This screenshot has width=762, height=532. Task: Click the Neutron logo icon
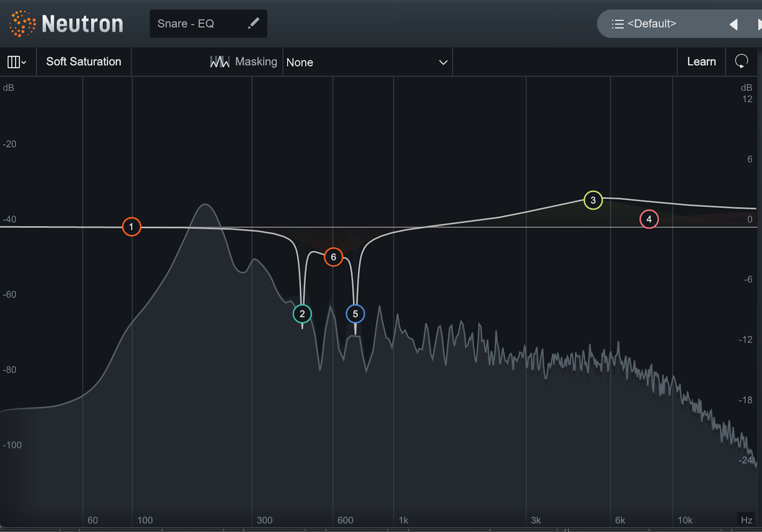pos(22,24)
